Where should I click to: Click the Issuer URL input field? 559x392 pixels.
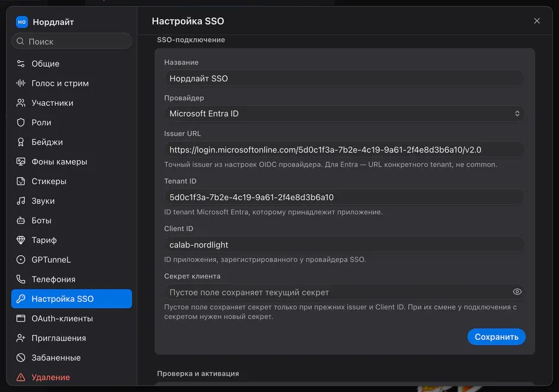click(x=344, y=150)
